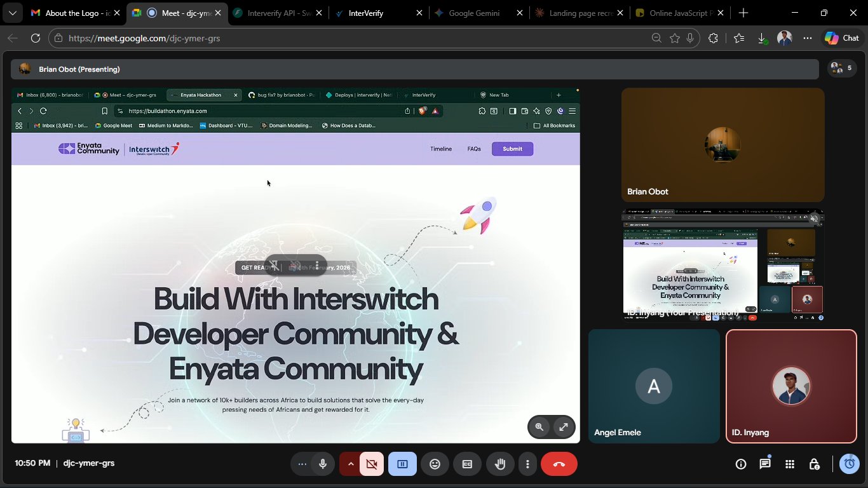Stop presenting with the present-screen button
This screenshot has height=488, width=868.
[402, 464]
